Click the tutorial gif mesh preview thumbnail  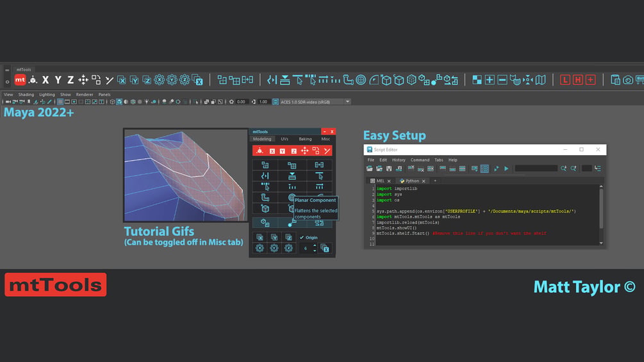pyautogui.click(x=186, y=175)
